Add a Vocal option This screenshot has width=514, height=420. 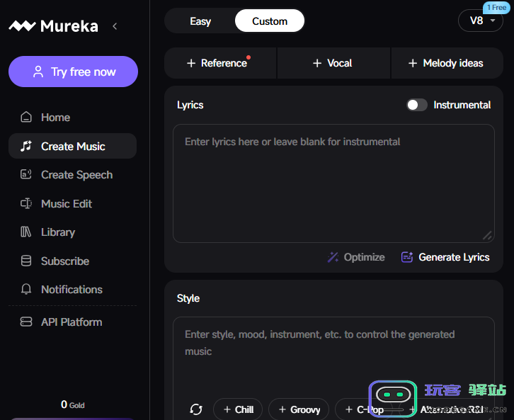[333, 63]
